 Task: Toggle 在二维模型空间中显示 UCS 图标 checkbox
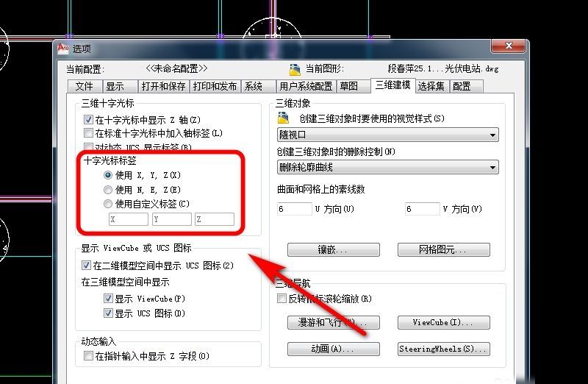click(86, 266)
